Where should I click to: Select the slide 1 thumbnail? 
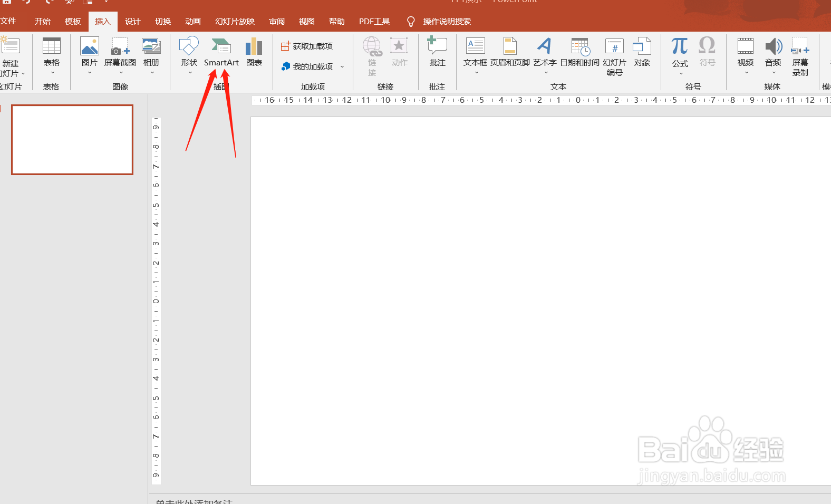click(72, 139)
